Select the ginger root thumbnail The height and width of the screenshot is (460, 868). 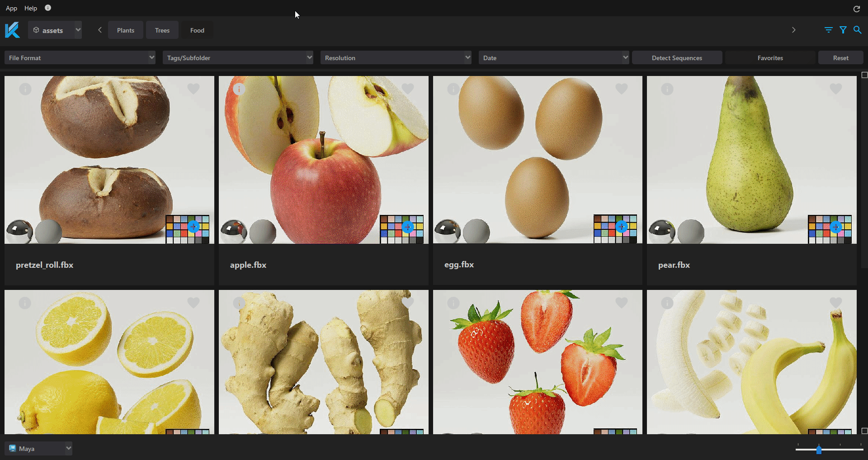coord(324,362)
